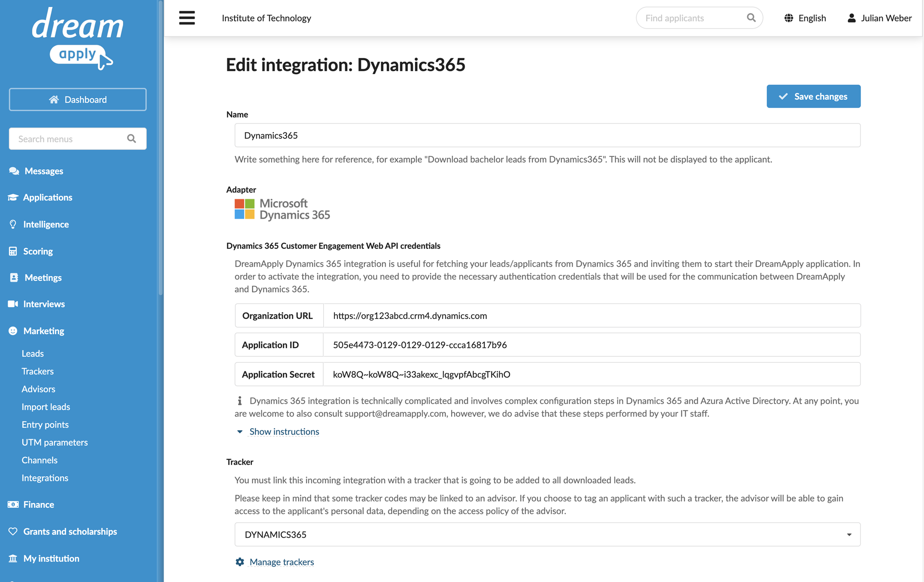Click the Manage trackers gear icon
The image size is (924, 582).
click(x=240, y=562)
